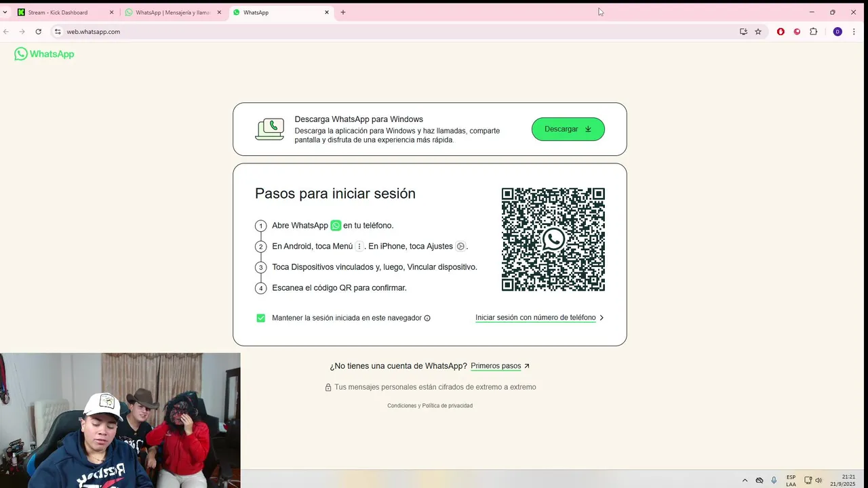Click the green WhatsApp icon in step 1
Screen dimensions: 868x488
pyautogui.click(x=336, y=226)
